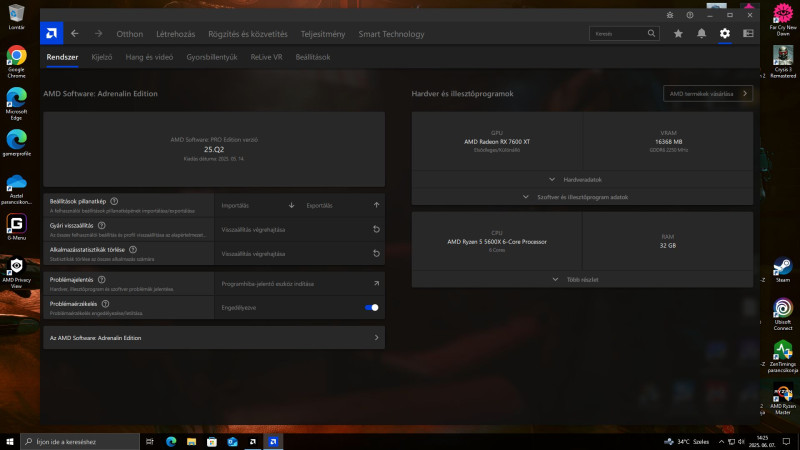Screen dimensions: 800x450
Task: Click Visszaállítás végrehajtása for factory reset
Action: pyautogui.click(x=299, y=230)
